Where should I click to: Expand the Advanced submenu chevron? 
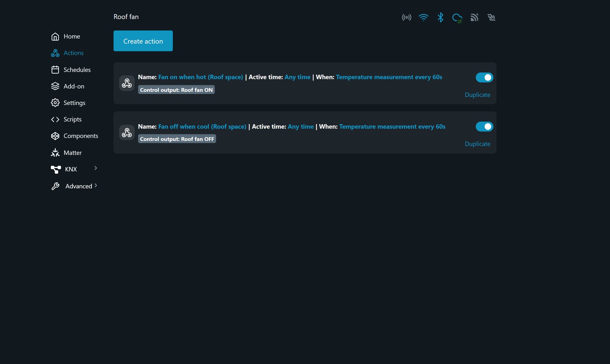coord(96,186)
